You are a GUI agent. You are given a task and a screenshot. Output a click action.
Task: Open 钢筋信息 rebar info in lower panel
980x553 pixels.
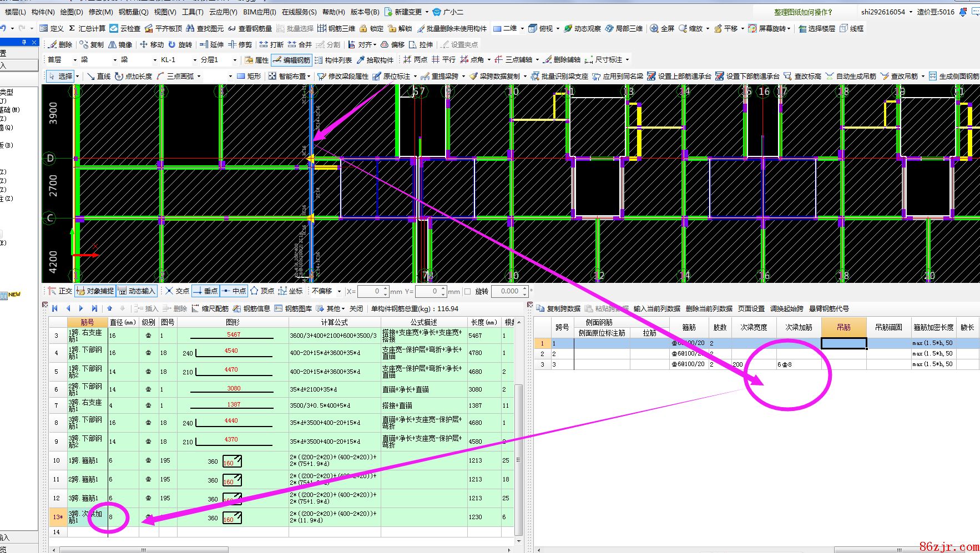tap(251, 308)
